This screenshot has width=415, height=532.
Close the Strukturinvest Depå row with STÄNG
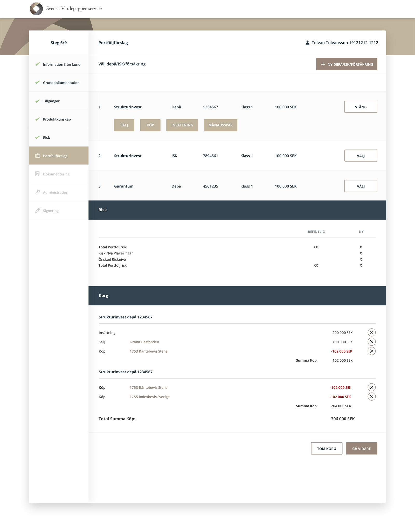361,107
